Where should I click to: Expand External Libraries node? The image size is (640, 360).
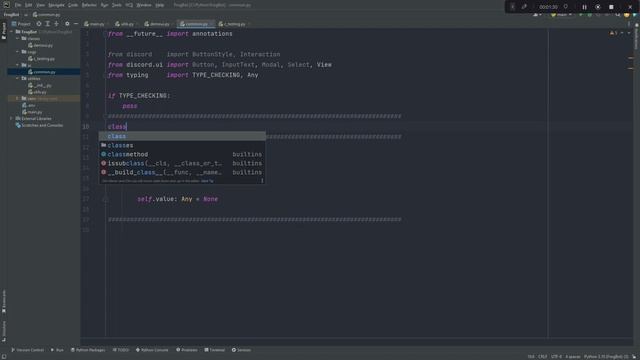point(12,118)
